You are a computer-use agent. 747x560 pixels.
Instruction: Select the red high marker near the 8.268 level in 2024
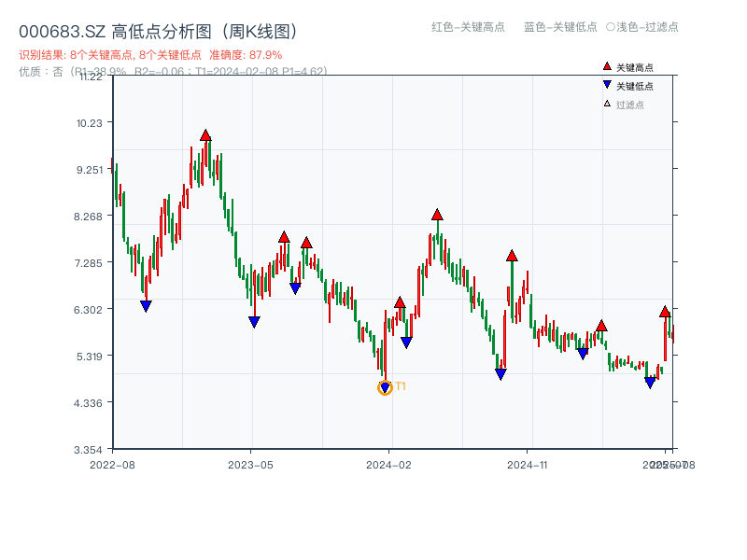tap(437, 215)
